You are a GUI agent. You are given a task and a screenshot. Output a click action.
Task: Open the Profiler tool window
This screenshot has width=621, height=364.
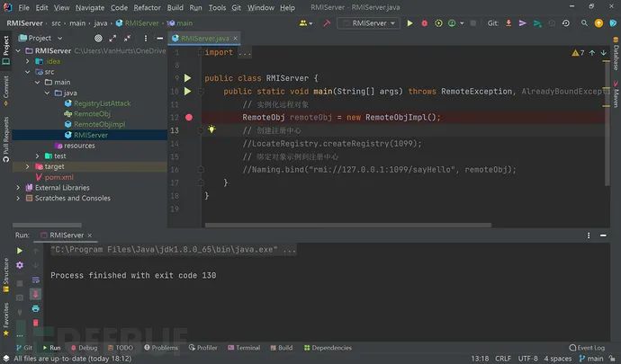point(202,348)
